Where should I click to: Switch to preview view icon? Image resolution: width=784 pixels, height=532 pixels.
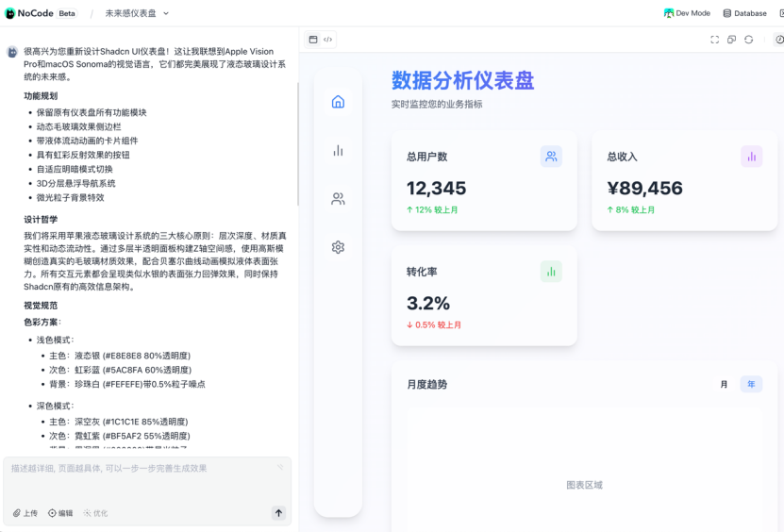pyautogui.click(x=313, y=40)
